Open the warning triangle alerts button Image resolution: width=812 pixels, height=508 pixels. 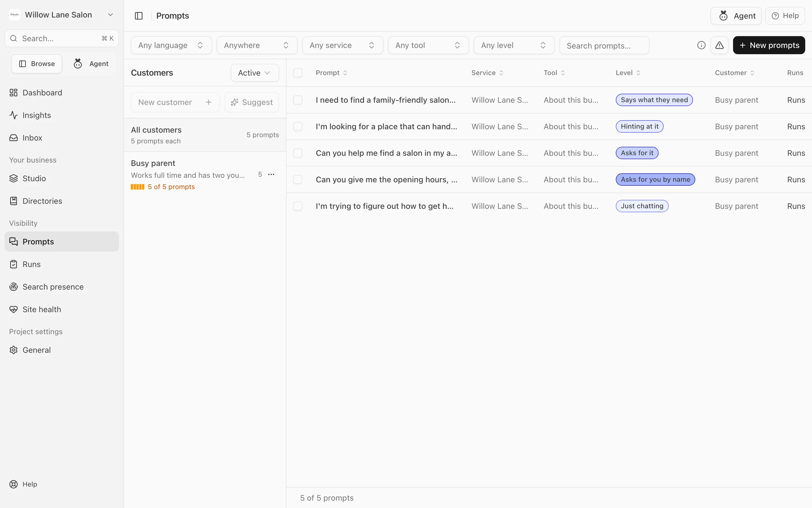720,45
